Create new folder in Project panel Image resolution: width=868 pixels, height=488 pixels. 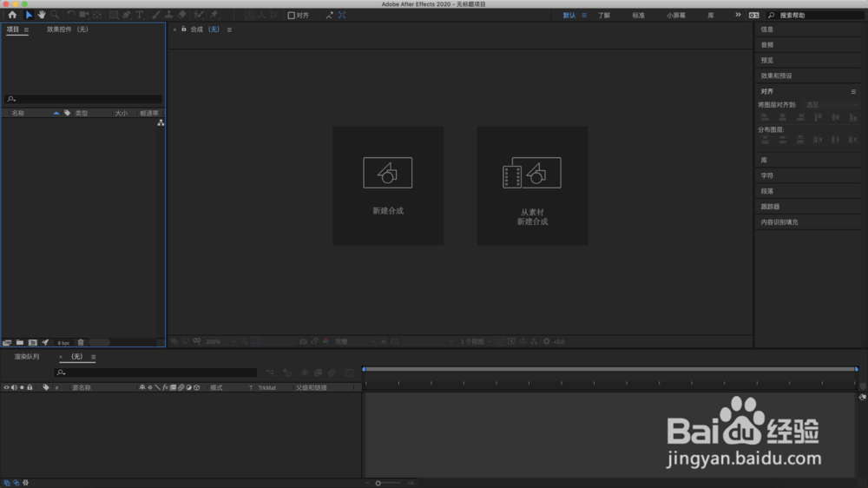[20, 342]
